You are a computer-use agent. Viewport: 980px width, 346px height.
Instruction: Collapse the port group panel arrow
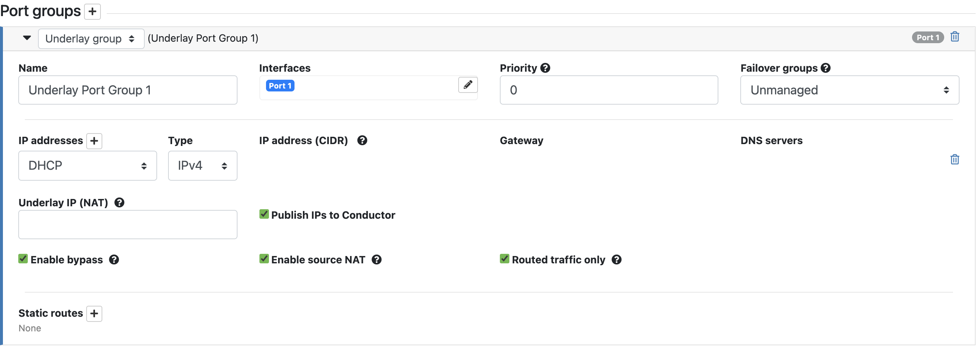(x=27, y=38)
